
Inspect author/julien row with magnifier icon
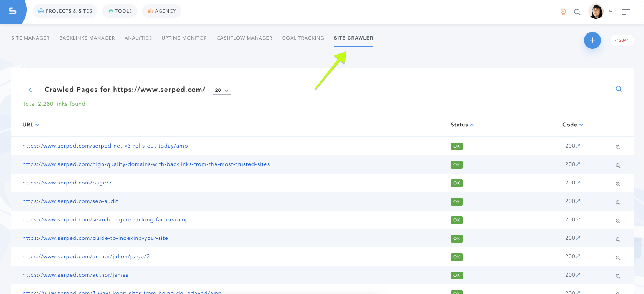point(618,258)
